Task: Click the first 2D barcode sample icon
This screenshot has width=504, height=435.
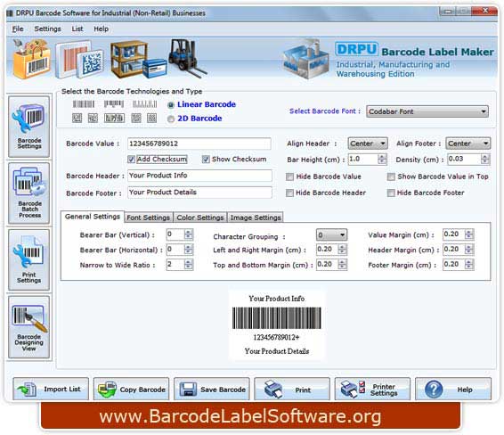Action: click(77, 118)
